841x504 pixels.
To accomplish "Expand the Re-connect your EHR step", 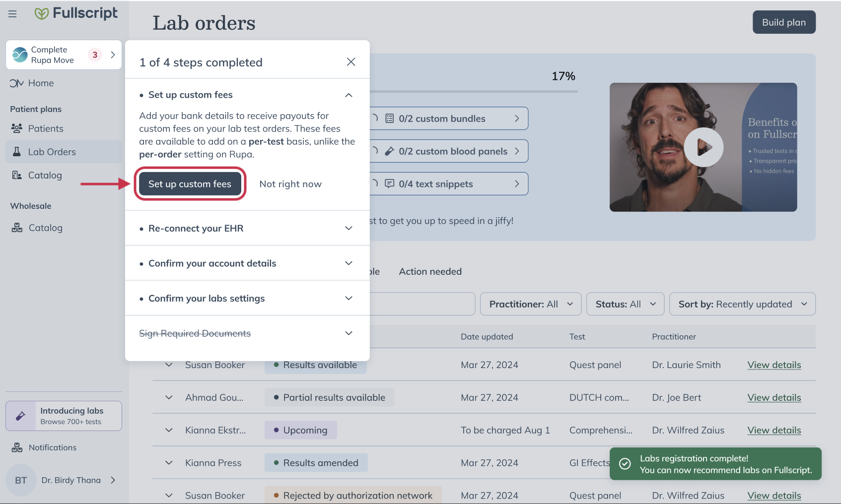I will [196, 228].
